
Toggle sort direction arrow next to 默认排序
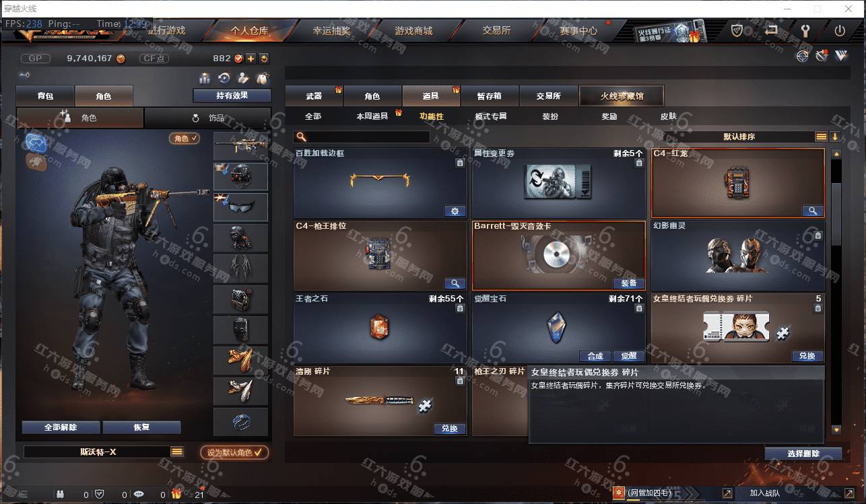pyautogui.click(x=835, y=137)
